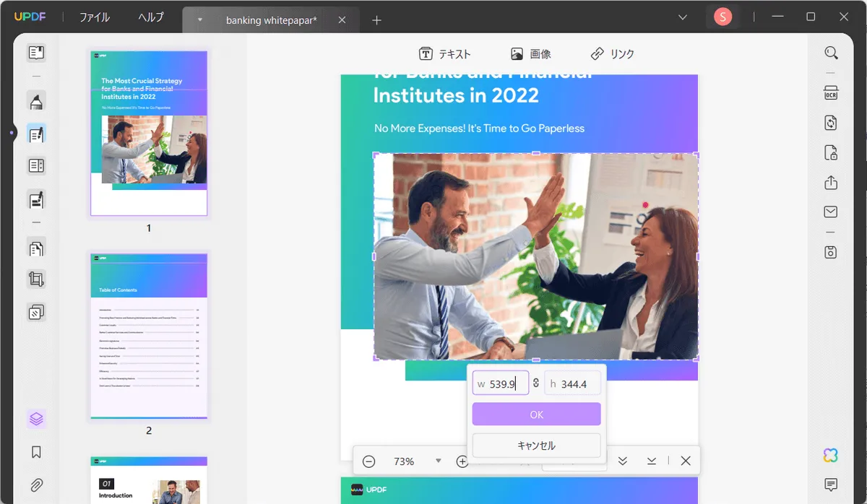
Task: Show the Layers panel
Action: point(36,419)
